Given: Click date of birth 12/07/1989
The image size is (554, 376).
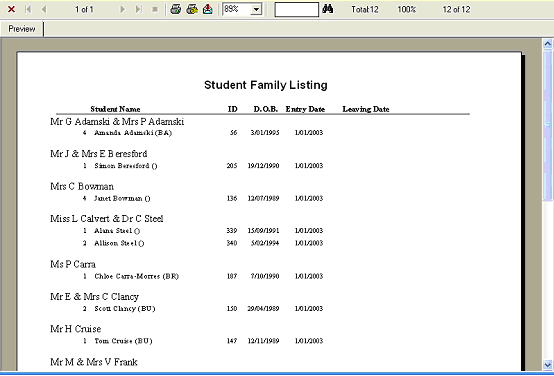Looking at the screenshot, I should (x=264, y=199).
